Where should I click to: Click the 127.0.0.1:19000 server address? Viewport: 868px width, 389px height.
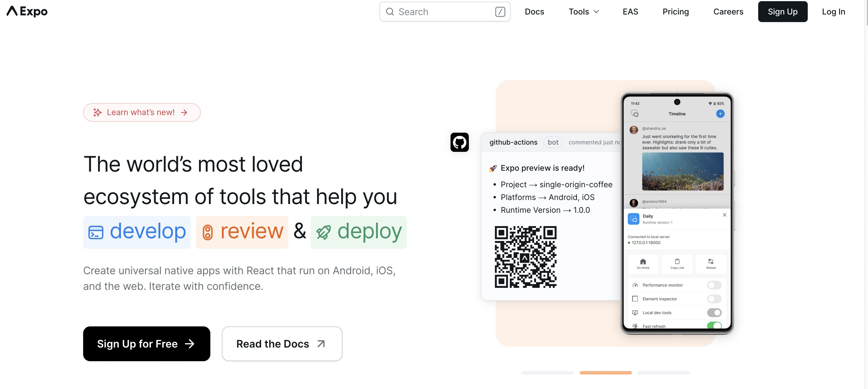645,243
